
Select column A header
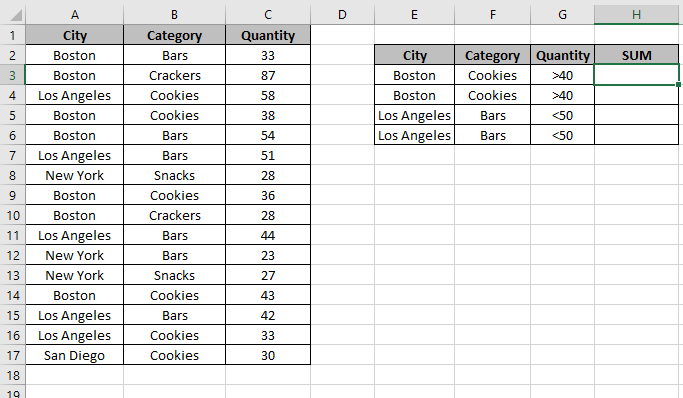pos(74,15)
